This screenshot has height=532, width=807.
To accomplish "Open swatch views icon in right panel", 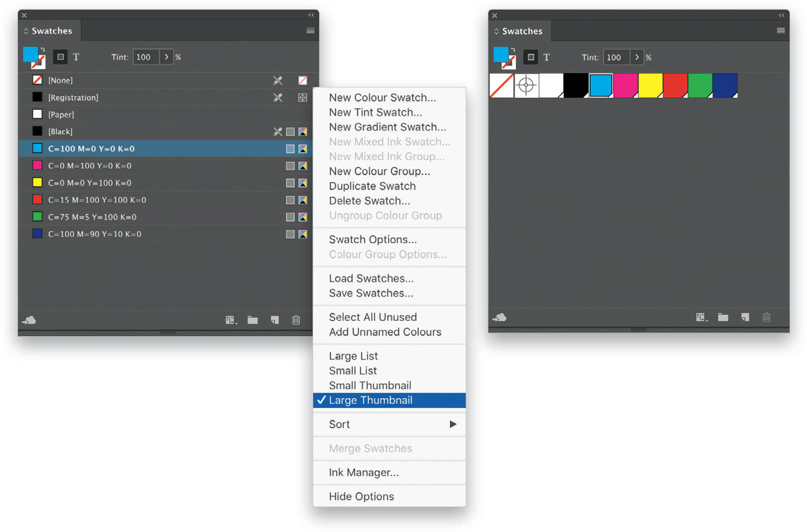I will click(x=701, y=318).
